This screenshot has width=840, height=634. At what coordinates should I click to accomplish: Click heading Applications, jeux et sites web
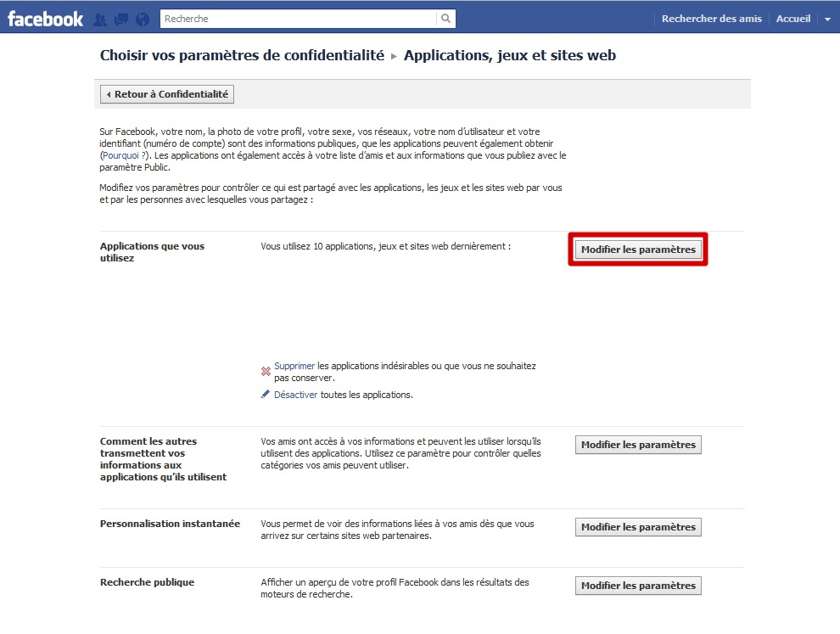pos(509,56)
